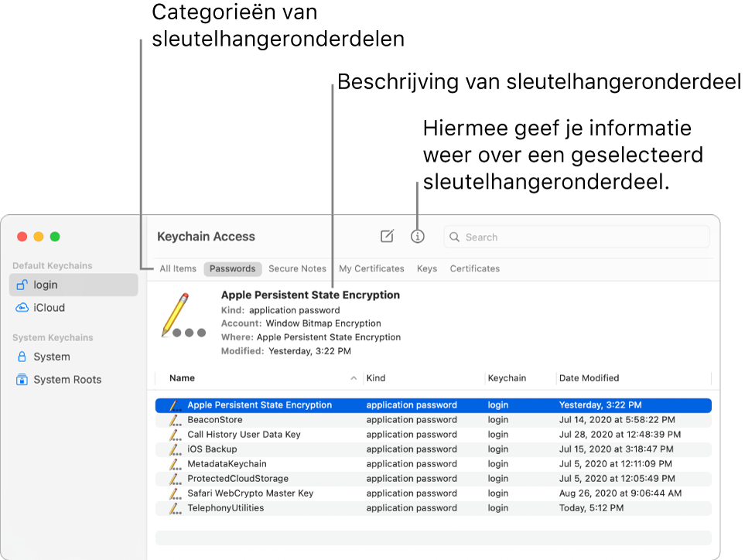Click the pencil icon next to Call History User Data Key
The image size is (745, 560).
[x=176, y=435]
